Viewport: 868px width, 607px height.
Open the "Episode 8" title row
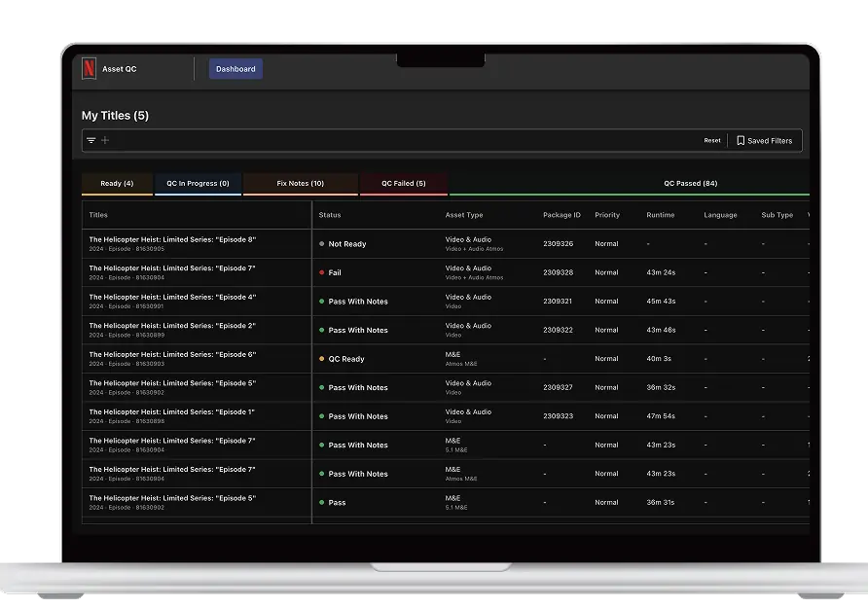[172, 240]
